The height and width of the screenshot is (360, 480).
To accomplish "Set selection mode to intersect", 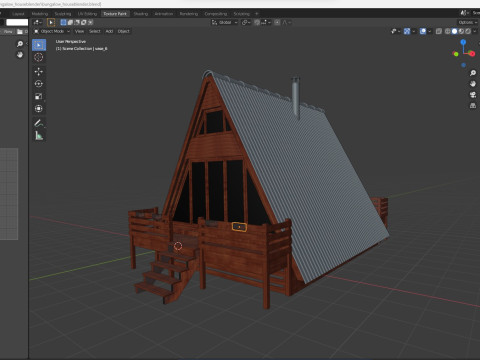I will (x=90, y=22).
